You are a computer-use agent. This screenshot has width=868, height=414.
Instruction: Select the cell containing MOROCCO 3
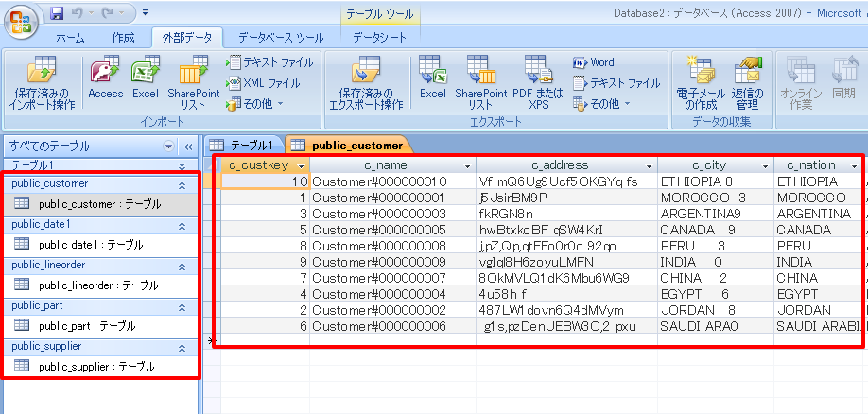[714, 197]
